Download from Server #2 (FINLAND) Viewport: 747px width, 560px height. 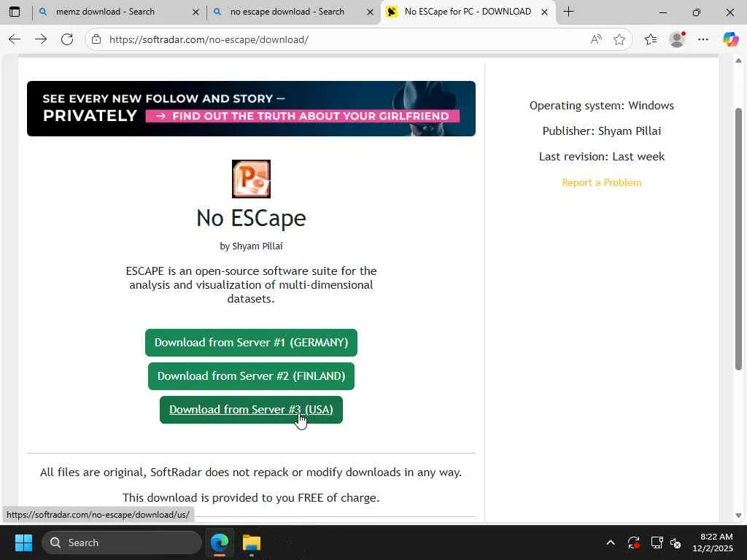click(x=251, y=376)
